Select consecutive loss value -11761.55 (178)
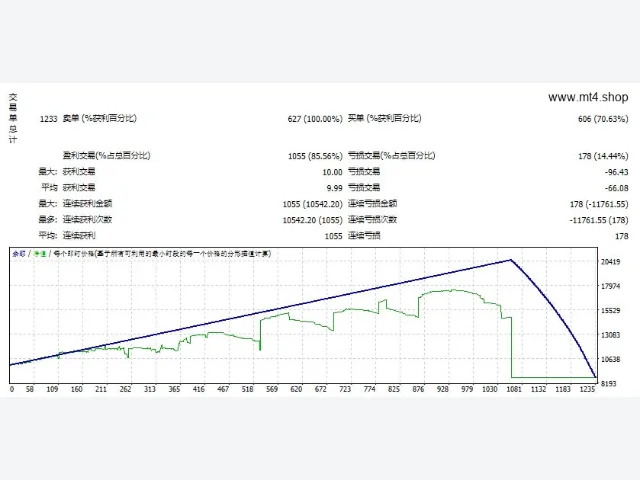640x480 pixels. [599, 220]
